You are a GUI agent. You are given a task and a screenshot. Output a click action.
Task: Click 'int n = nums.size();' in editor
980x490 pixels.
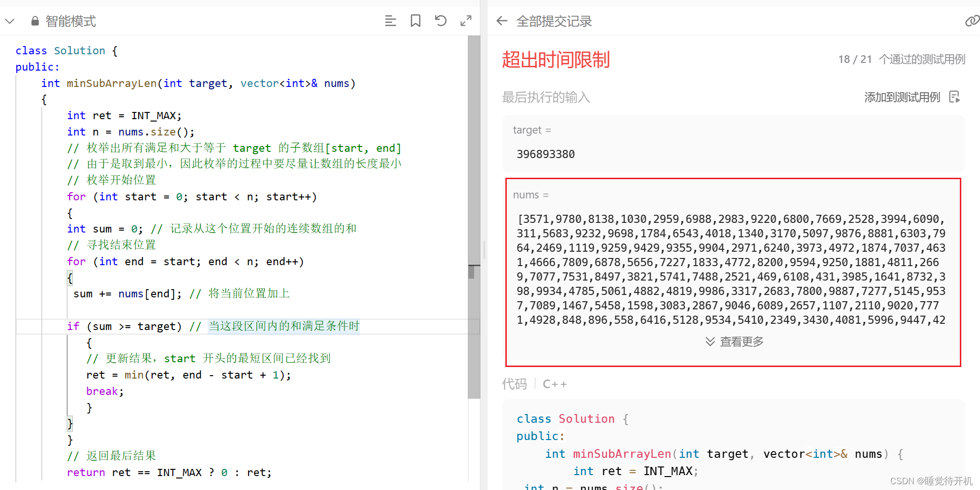(x=131, y=132)
